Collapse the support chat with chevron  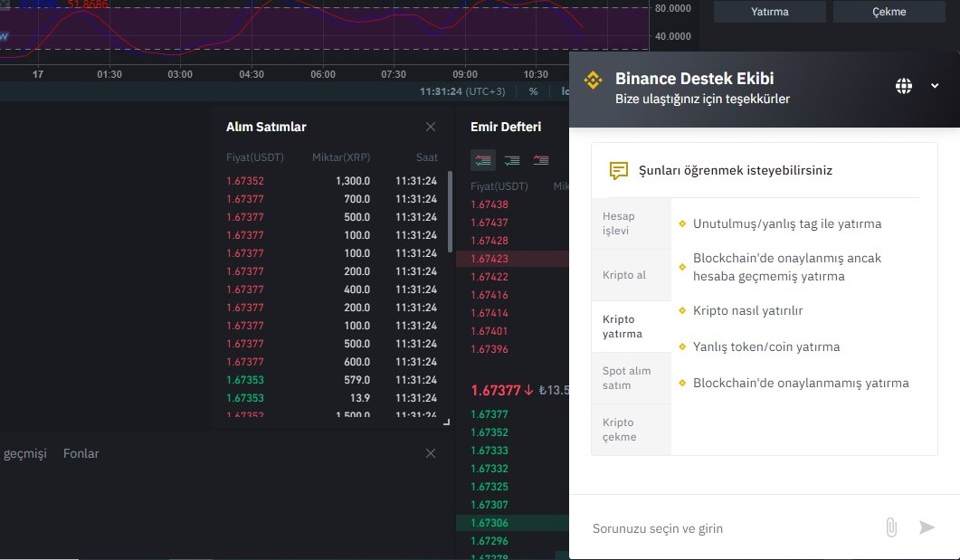click(x=935, y=86)
